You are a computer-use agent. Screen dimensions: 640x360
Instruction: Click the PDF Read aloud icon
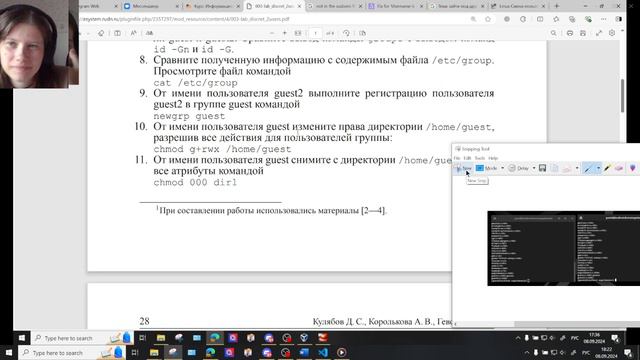(x=133, y=33)
